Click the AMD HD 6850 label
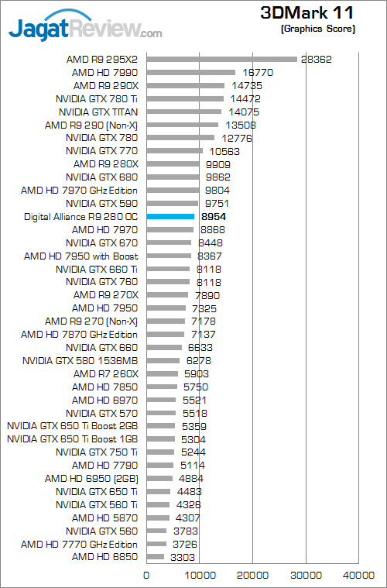Viewport: 387px width, 588px height. coord(105,557)
